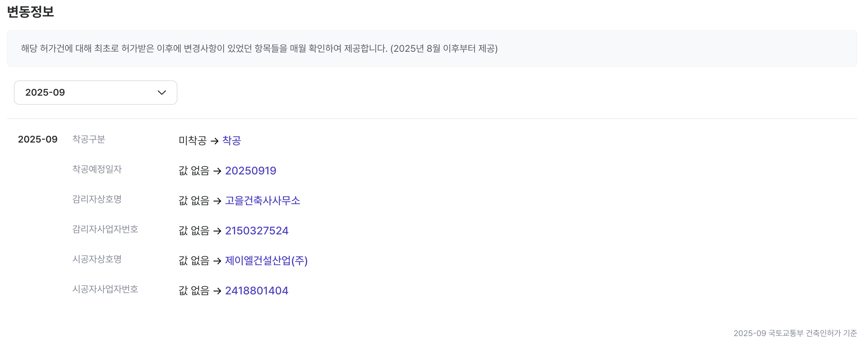The height and width of the screenshot is (350, 868).
Task: Click the 착공예정일자 field label
Action: tap(97, 169)
